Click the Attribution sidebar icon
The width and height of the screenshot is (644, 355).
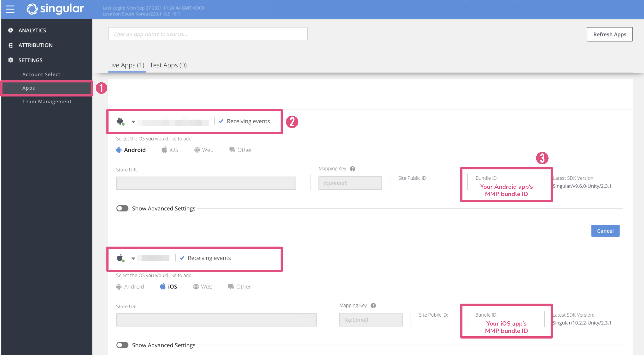click(x=10, y=45)
